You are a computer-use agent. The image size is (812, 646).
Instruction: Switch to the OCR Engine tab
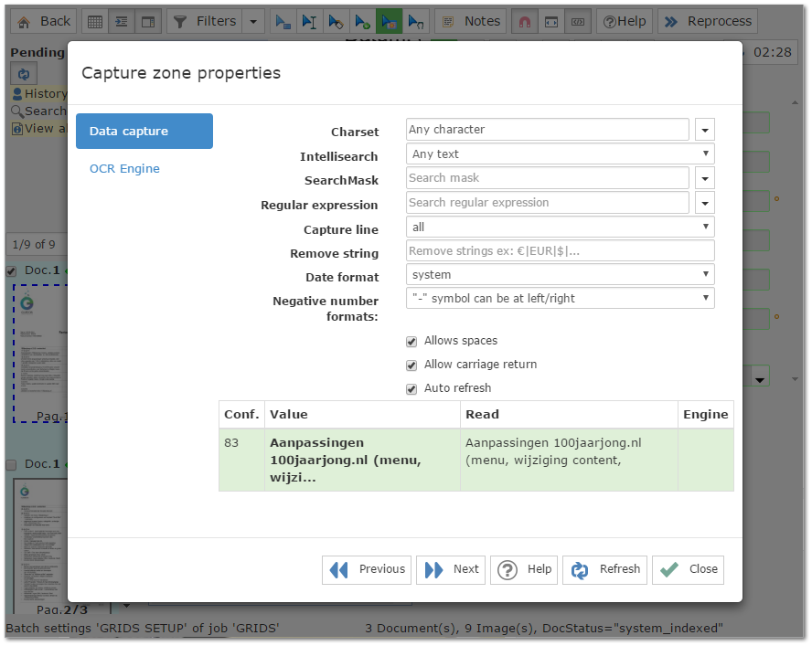(124, 169)
